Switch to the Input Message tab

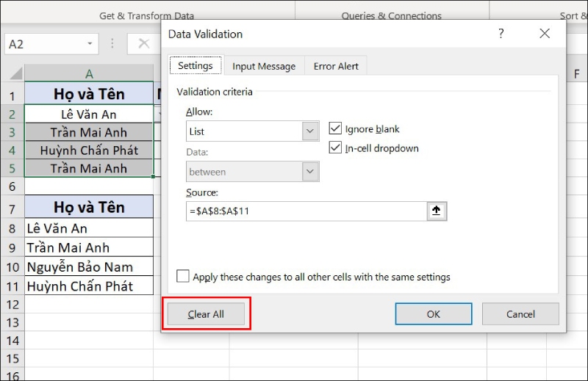point(264,66)
